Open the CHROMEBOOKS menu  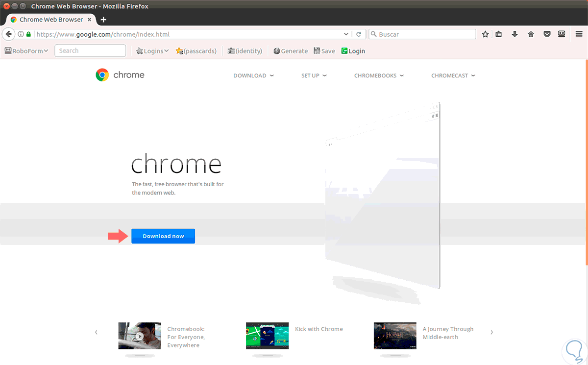pos(379,75)
